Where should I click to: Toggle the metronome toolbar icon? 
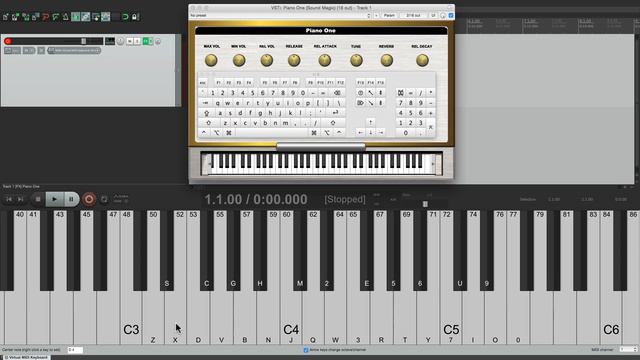click(65, 17)
